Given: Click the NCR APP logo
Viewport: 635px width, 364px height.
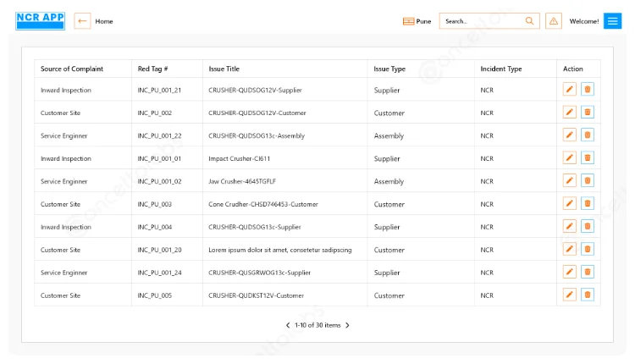Looking at the screenshot, I should pyautogui.click(x=40, y=20).
